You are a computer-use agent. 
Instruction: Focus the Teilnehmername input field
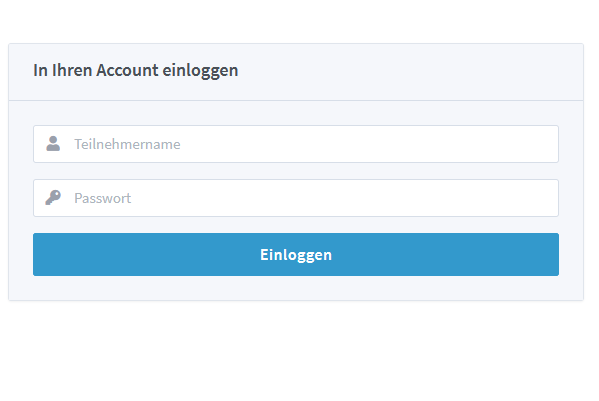point(296,144)
